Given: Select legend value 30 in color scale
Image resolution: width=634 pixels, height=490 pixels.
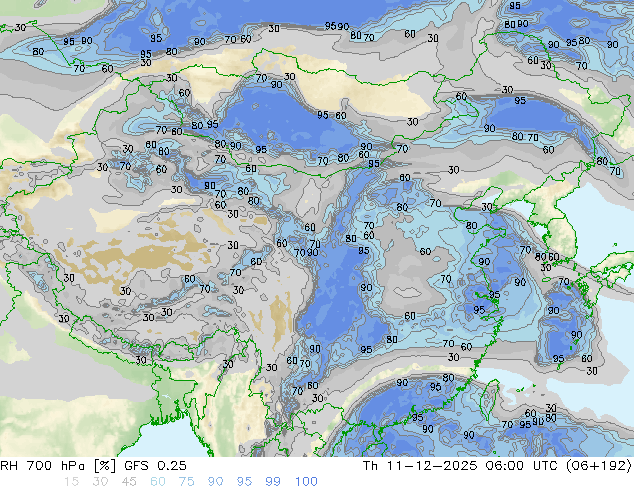Looking at the screenshot, I should coord(100,482).
